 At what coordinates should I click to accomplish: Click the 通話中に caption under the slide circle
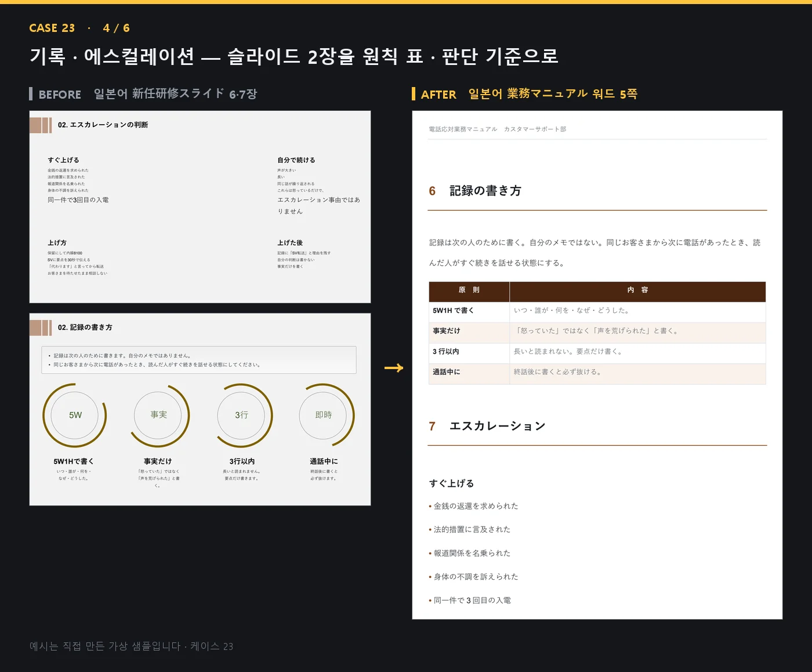[324, 461]
